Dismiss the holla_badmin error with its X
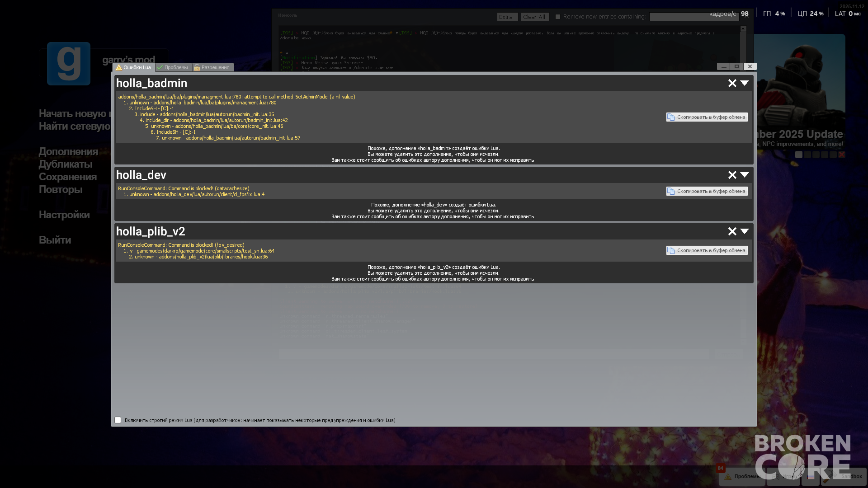Screen dimensions: 868x488 pyautogui.click(x=732, y=83)
